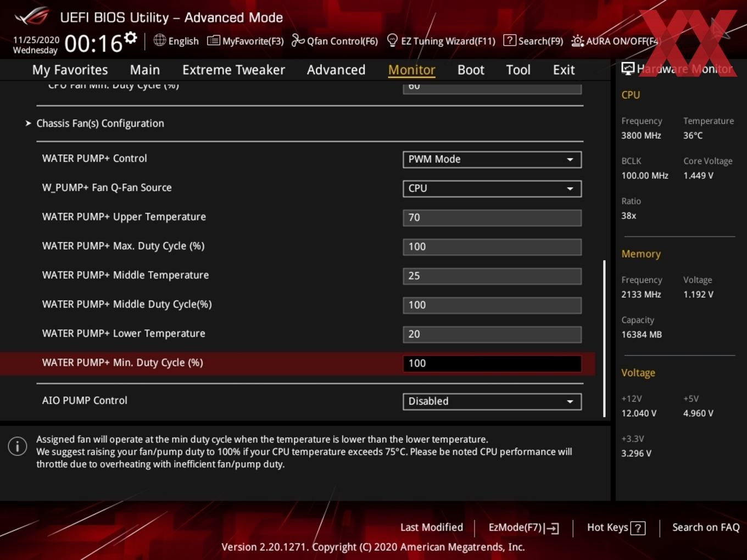Click the ROG logo icon
Viewport: 747px width, 560px height.
click(x=32, y=16)
